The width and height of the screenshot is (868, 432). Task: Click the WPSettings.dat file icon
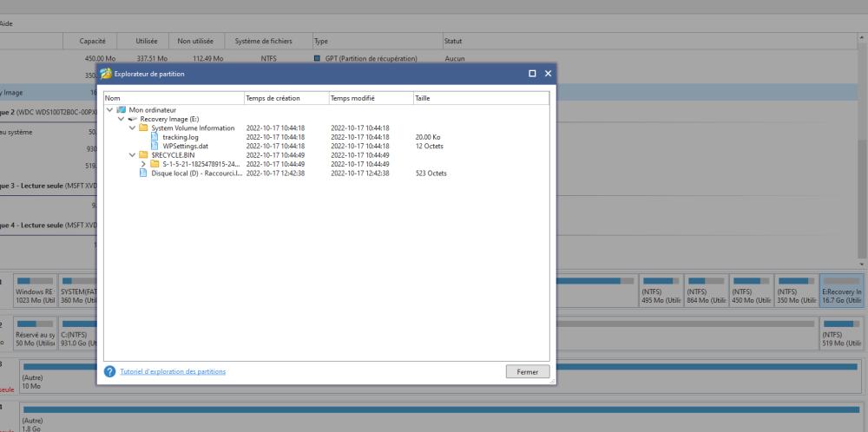[x=155, y=146]
